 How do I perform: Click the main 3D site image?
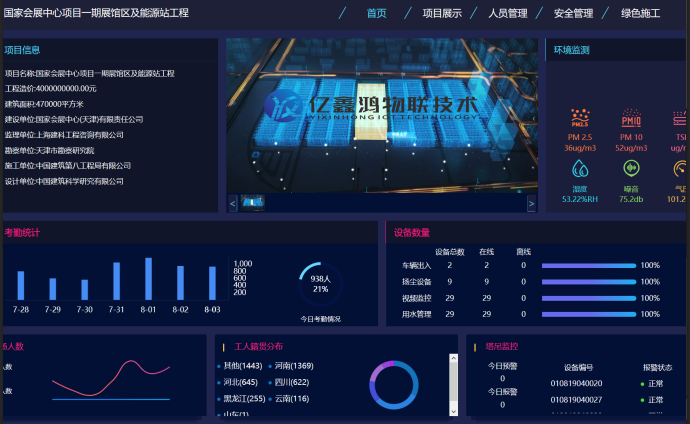(x=382, y=115)
